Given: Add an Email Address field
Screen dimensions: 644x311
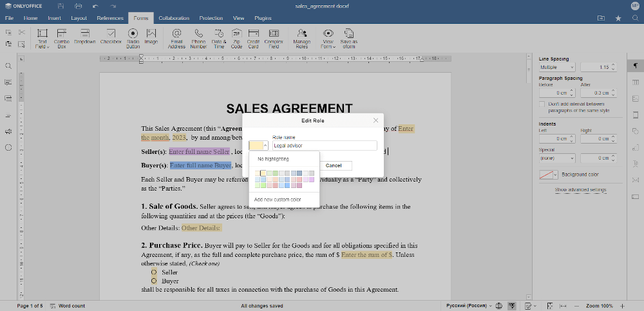Looking at the screenshot, I should point(176,35).
